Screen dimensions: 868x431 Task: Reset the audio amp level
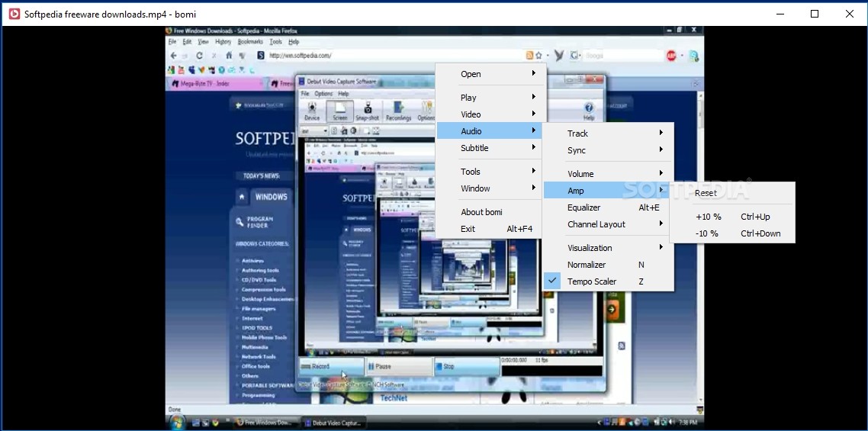point(732,193)
